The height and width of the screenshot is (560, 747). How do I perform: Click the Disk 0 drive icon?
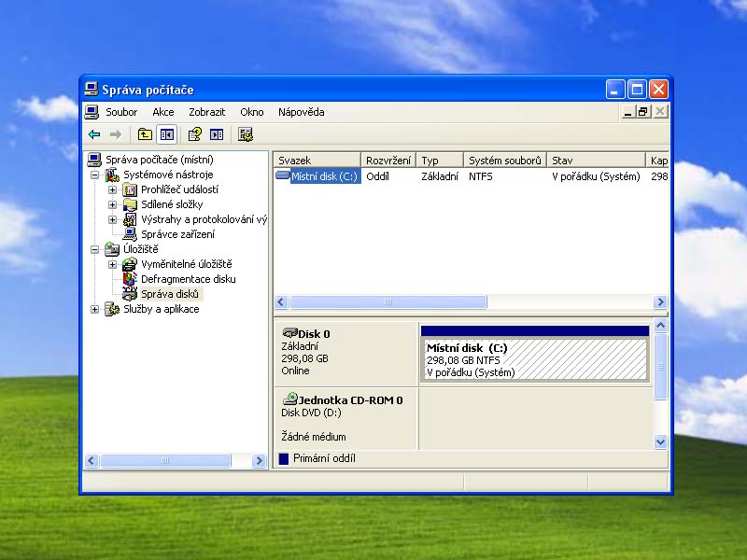tap(289, 333)
